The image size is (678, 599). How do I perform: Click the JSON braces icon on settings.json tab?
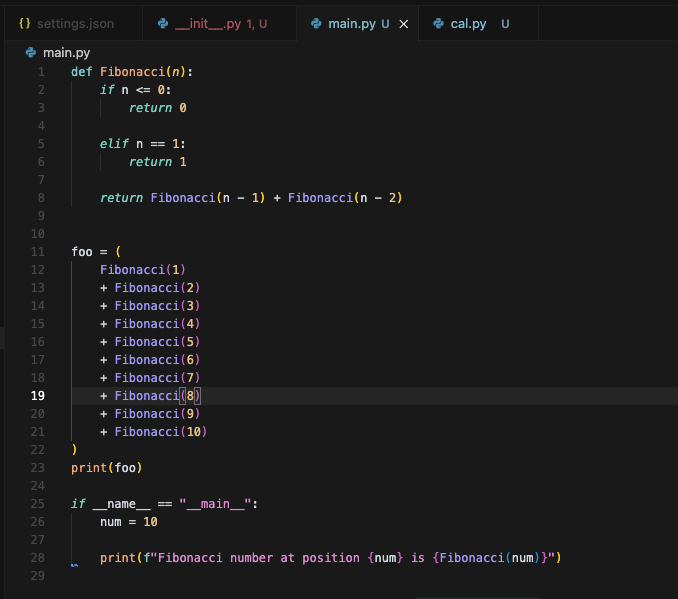tap(25, 23)
